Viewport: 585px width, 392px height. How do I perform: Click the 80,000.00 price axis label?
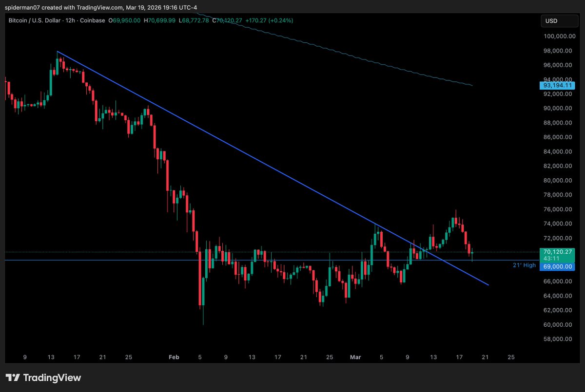(x=558, y=180)
